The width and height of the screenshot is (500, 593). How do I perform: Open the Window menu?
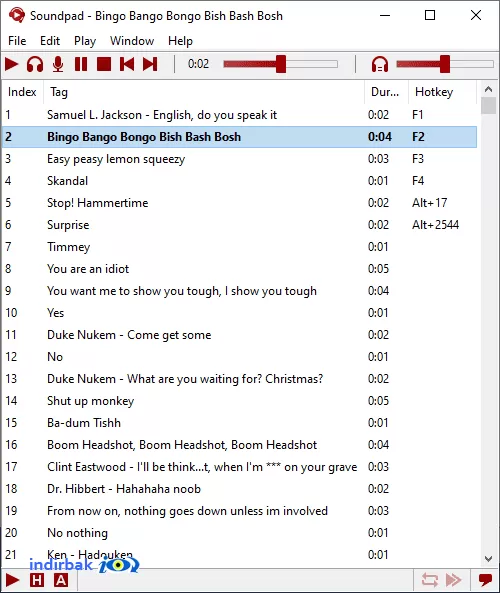point(132,41)
